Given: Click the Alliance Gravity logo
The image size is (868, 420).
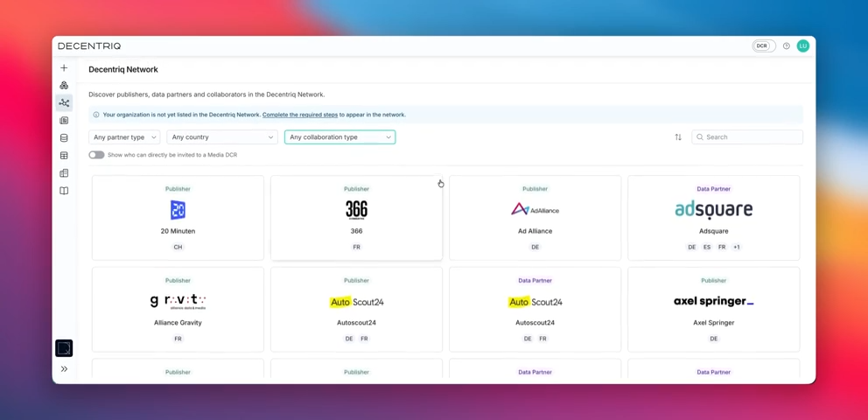Looking at the screenshot, I should (x=178, y=302).
